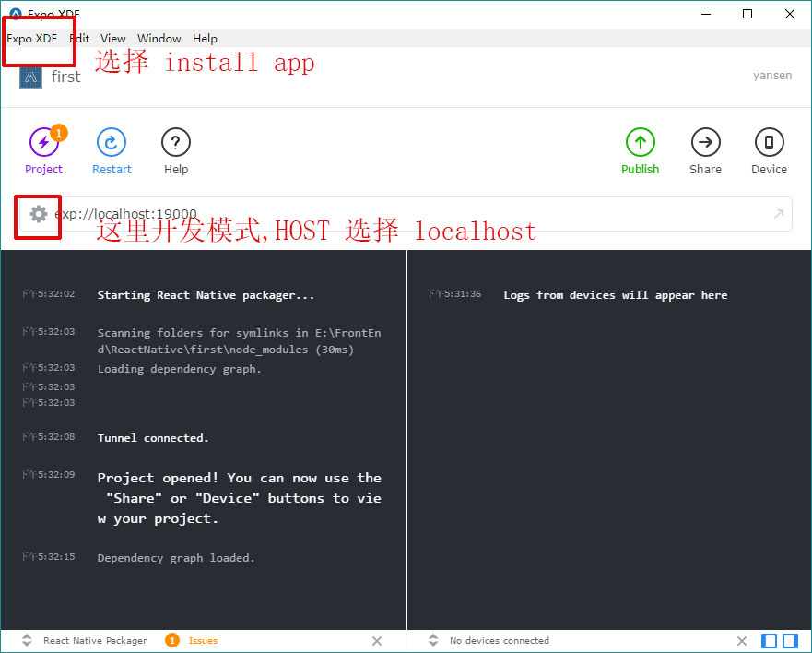The width and height of the screenshot is (812, 653).
Task: Clear the React Native Packager logs
Action: point(377,641)
